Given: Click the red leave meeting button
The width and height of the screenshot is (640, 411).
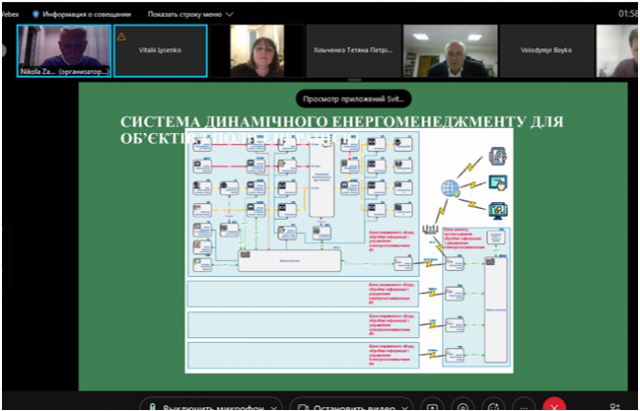Looking at the screenshot, I should [554, 407].
